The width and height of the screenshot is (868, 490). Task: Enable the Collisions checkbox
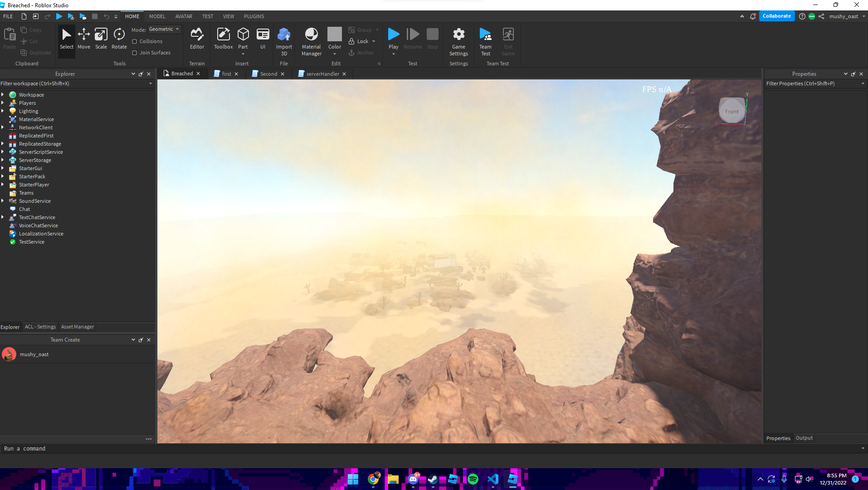[135, 41]
